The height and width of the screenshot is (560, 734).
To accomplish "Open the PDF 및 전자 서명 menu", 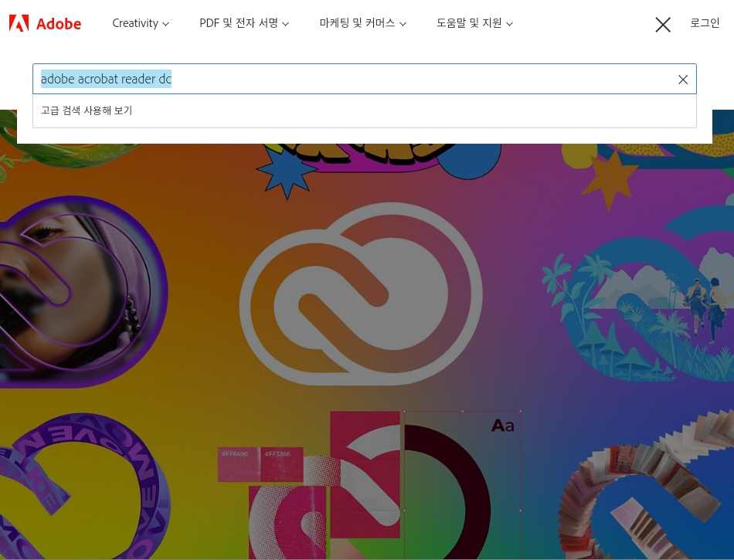I will 244,23.
